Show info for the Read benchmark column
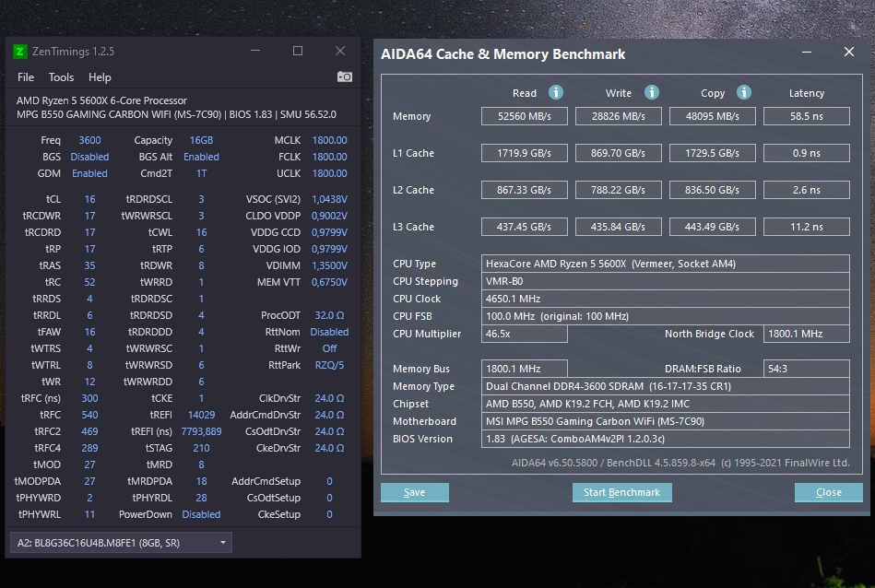 (556, 92)
